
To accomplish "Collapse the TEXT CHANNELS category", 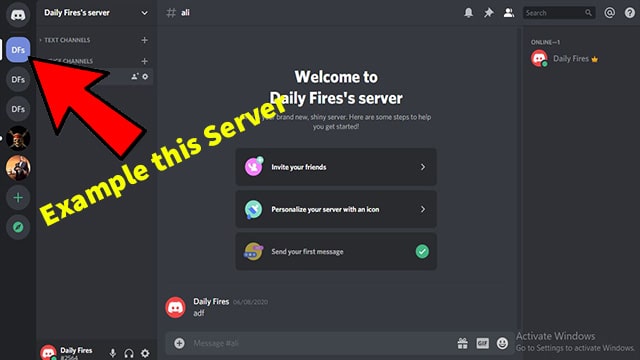I will (x=65, y=40).
